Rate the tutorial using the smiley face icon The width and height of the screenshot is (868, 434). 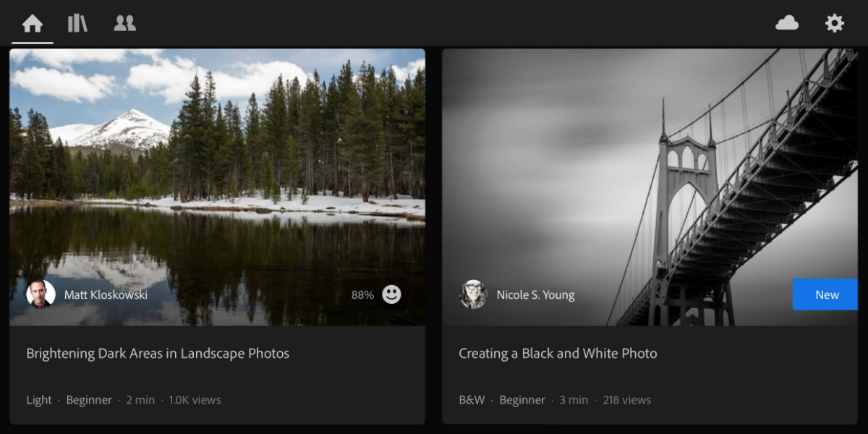391,294
